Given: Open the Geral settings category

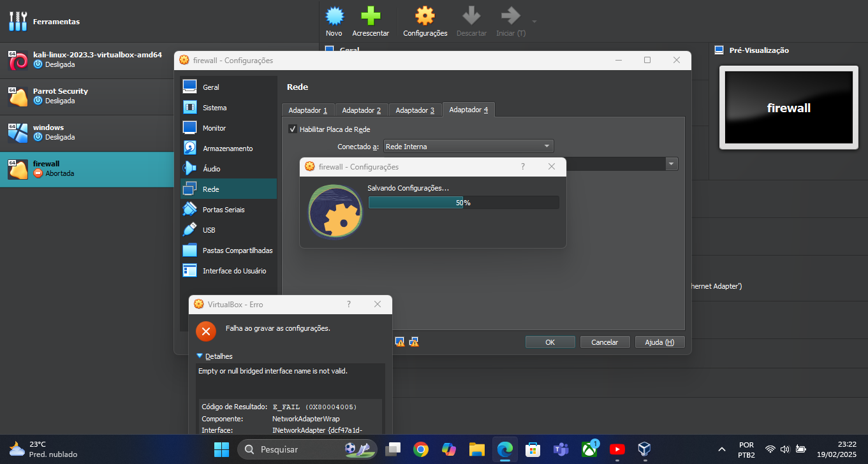Looking at the screenshot, I should click(228, 87).
